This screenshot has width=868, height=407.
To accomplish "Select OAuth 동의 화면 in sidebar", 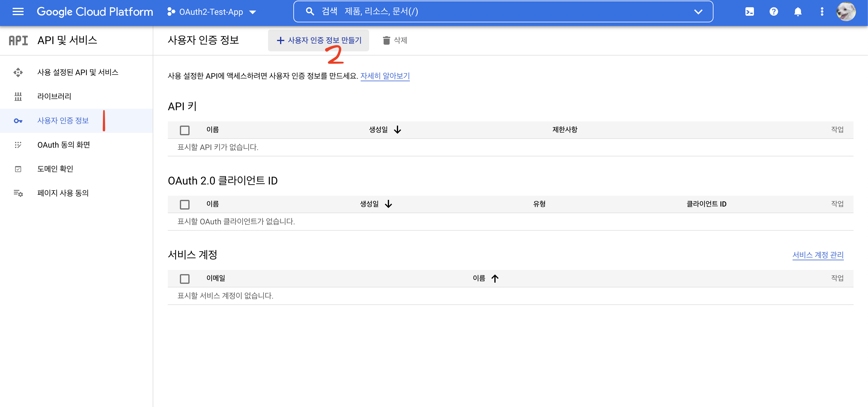I will (63, 145).
